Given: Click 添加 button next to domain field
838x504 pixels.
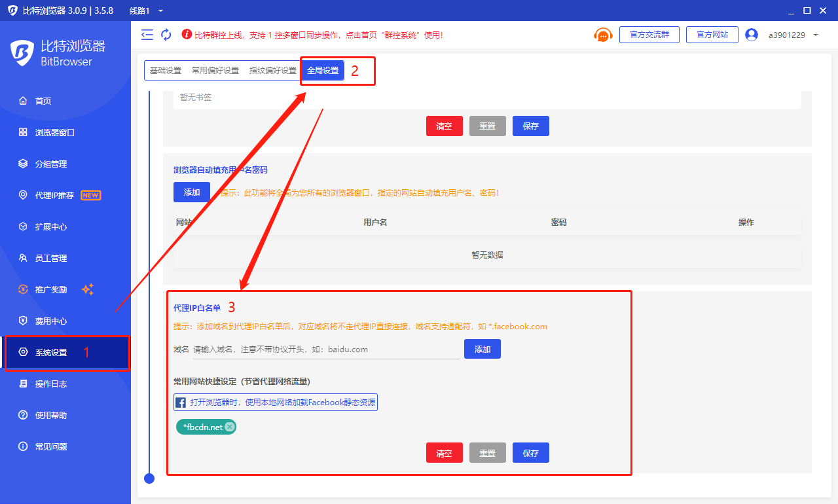Looking at the screenshot, I should pyautogui.click(x=482, y=349).
